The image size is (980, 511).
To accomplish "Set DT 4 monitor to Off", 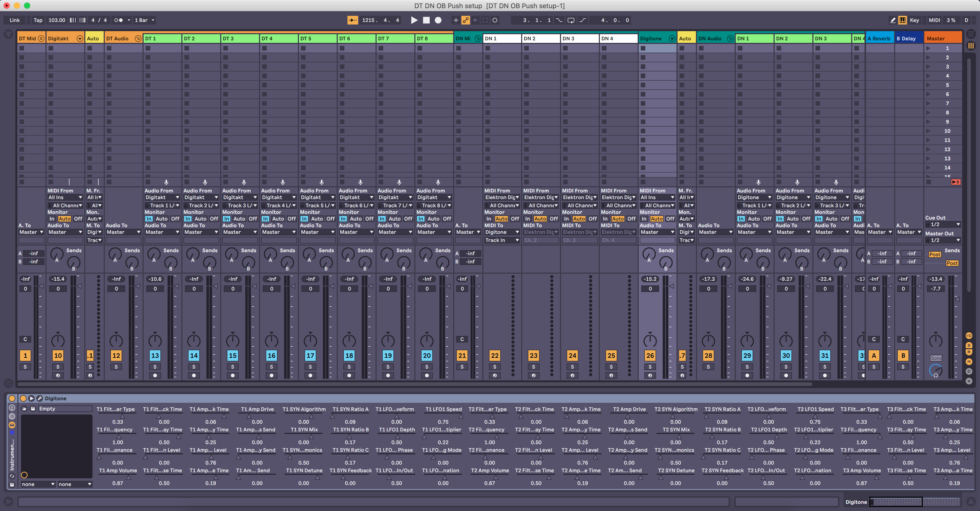I will [292, 219].
